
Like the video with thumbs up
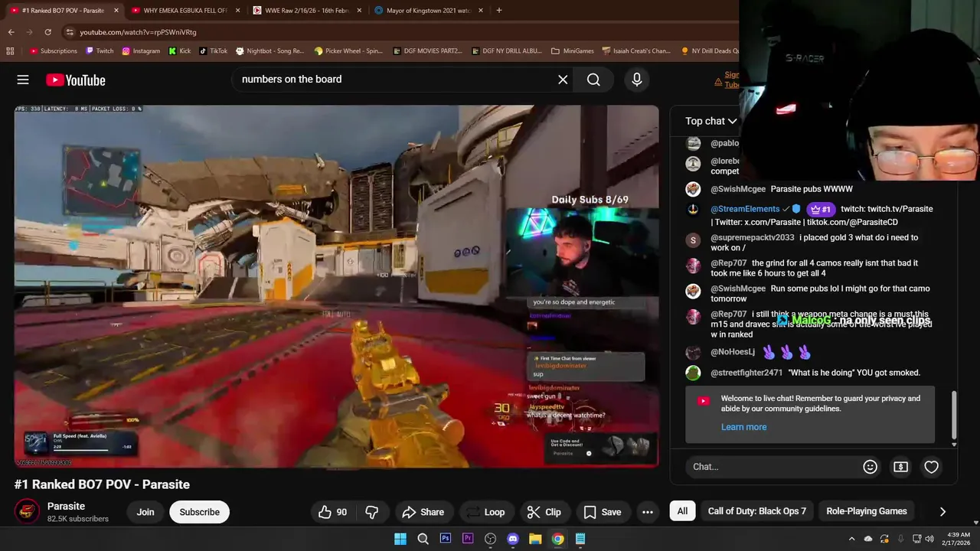tap(334, 512)
